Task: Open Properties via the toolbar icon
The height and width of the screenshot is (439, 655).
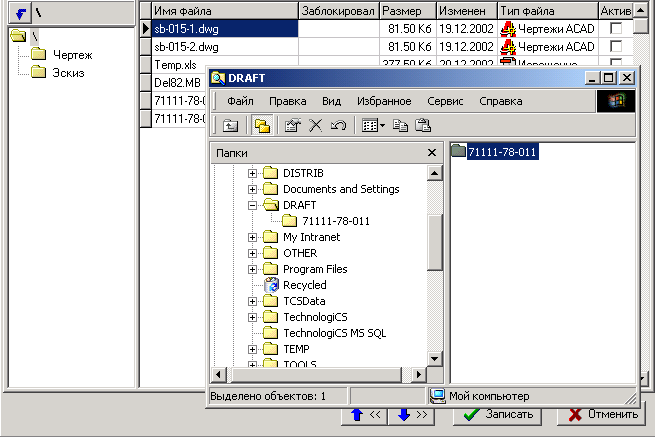Action: pyautogui.click(x=293, y=125)
